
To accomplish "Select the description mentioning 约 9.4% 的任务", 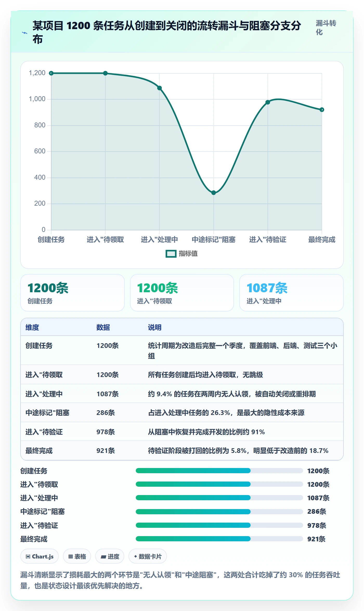I will [232, 394].
